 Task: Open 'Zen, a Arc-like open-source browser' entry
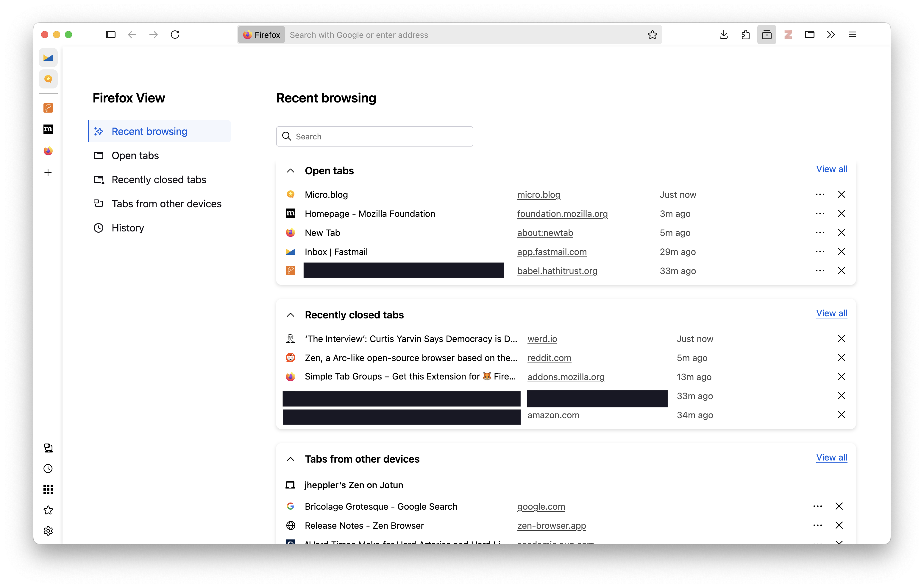(x=411, y=358)
